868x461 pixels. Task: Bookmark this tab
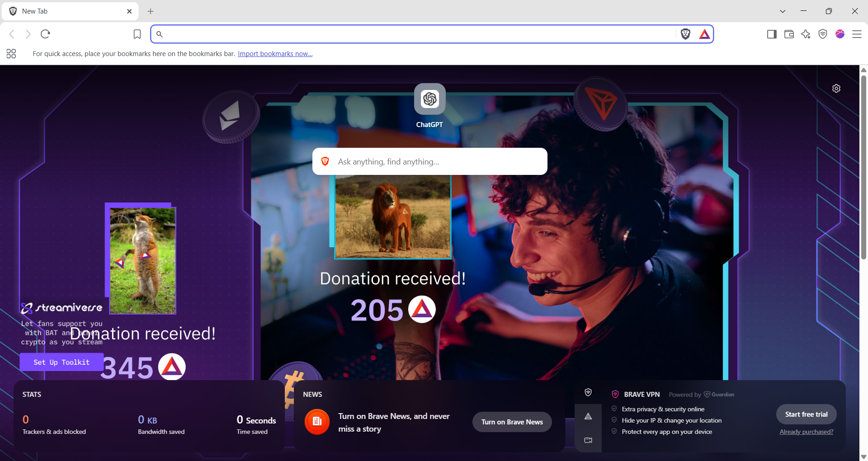(x=137, y=34)
